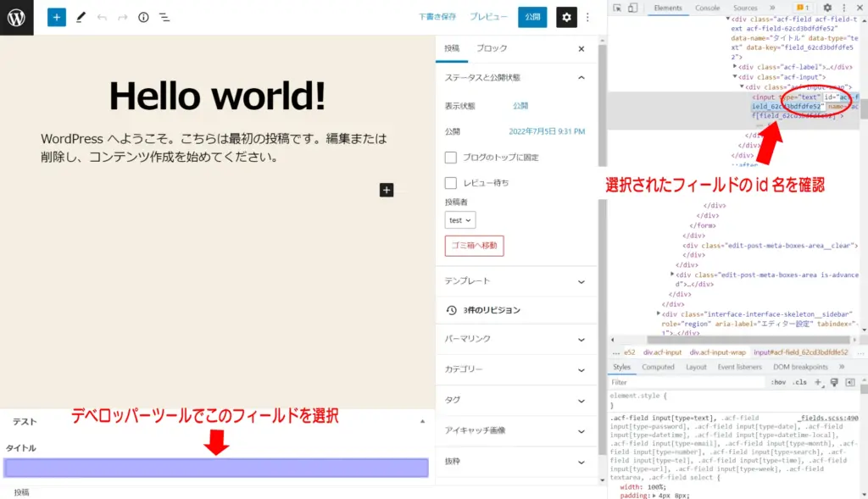Open the list view outline icon
The image size is (868, 499).
point(164,17)
